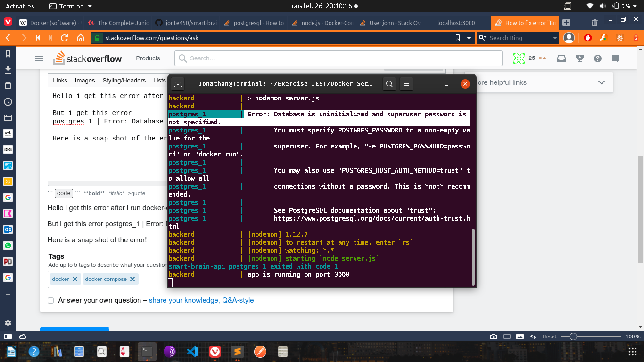Open the Terminal app menu in top bar

pos(71,6)
